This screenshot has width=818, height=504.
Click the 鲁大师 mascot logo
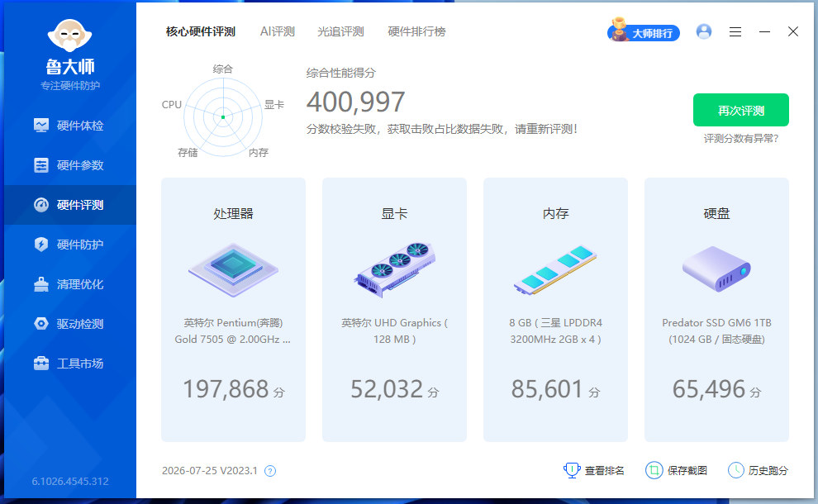70,36
